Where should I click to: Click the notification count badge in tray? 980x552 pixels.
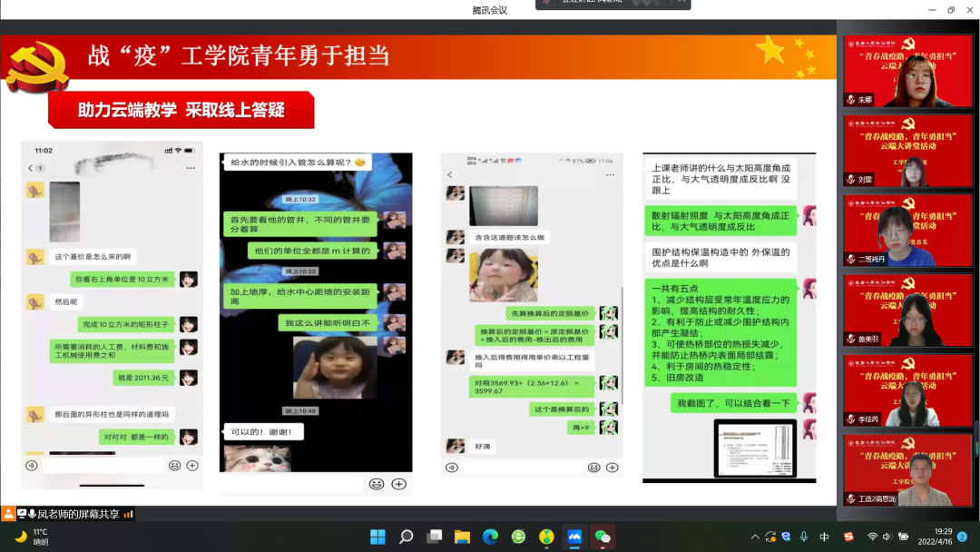coord(962,537)
